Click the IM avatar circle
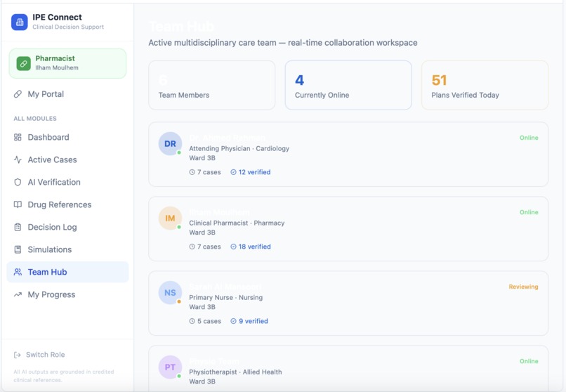The height and width of the screenshot is (392, 566). [x=170, y=218]
